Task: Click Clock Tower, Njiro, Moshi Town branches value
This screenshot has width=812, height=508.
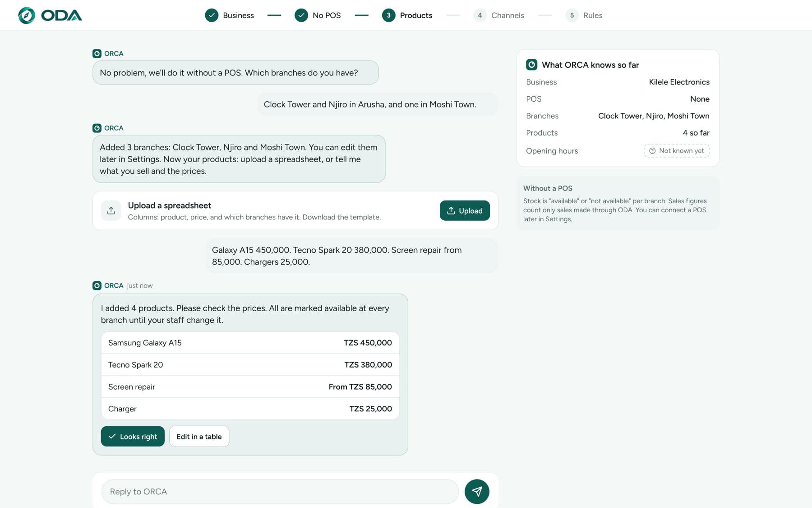Action: pyautogui.click(x=654, y=116)
